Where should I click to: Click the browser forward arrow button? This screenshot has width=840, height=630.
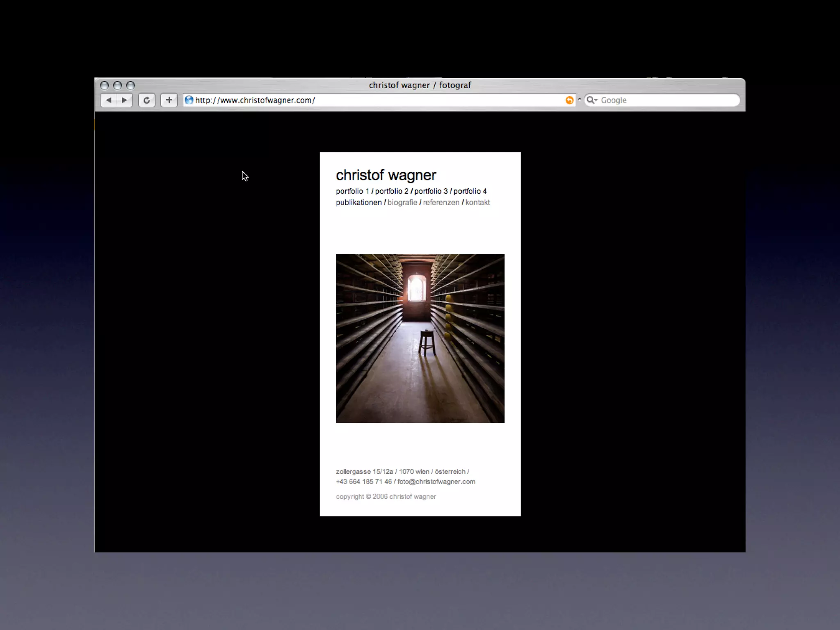click(x=124, y=100)
